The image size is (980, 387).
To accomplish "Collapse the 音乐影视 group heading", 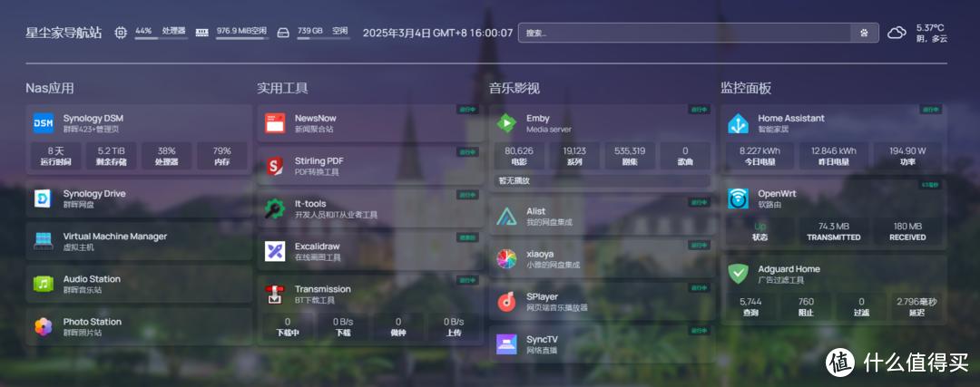I will coord(514,88).
